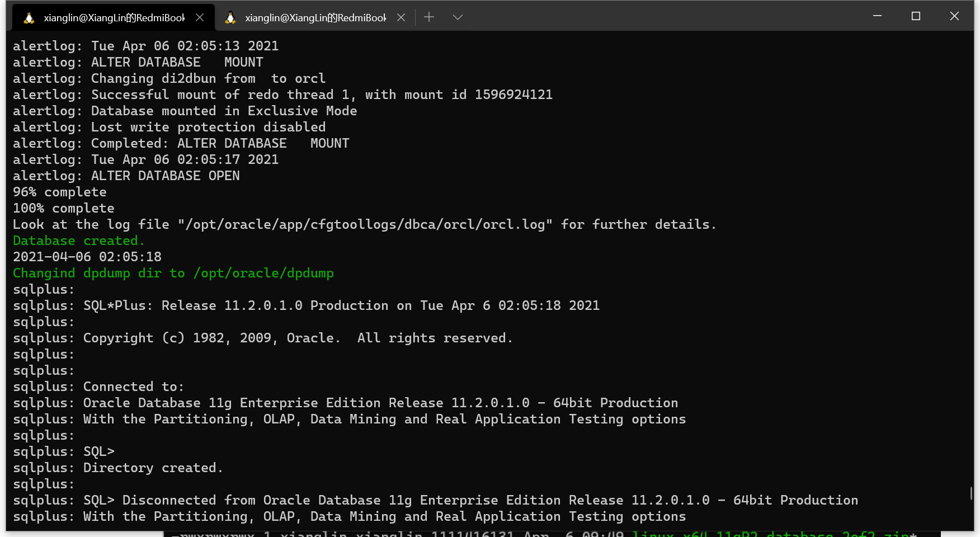Viewport: 980px width, 537px height.
Task: Click the Linux penguin icon on second tab
Action: click(x=230, y=18)
